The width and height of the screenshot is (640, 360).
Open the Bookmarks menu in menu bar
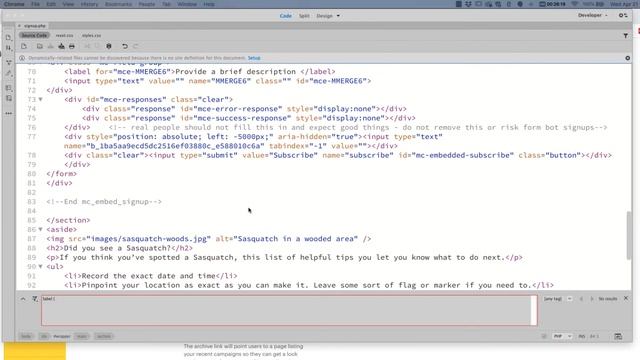[x=118, y=4]
